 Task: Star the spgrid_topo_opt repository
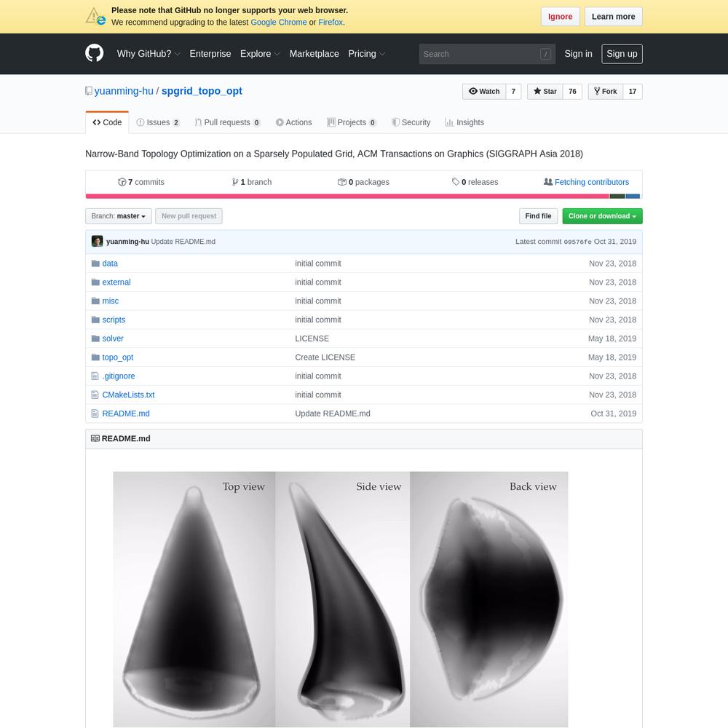(x=545, y=92)
